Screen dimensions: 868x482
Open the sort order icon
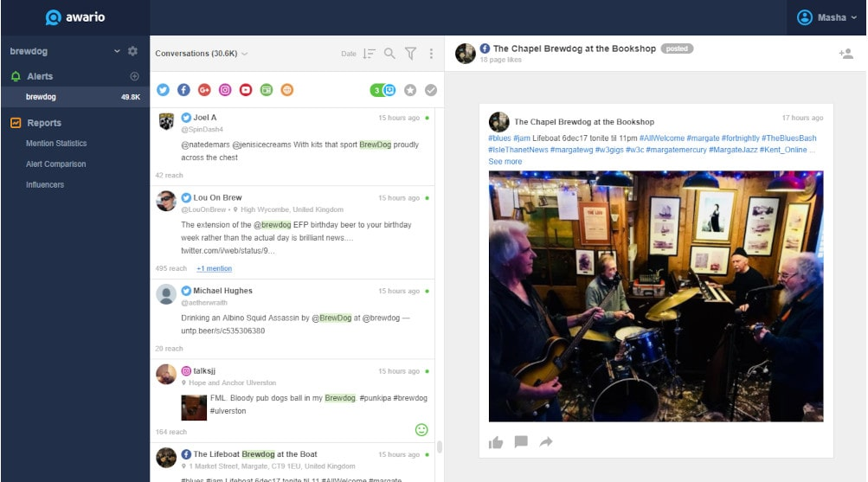click(370, 54)
